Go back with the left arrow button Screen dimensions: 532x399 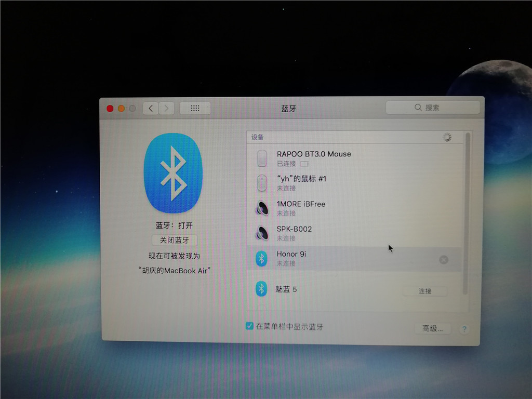[151, 108]
